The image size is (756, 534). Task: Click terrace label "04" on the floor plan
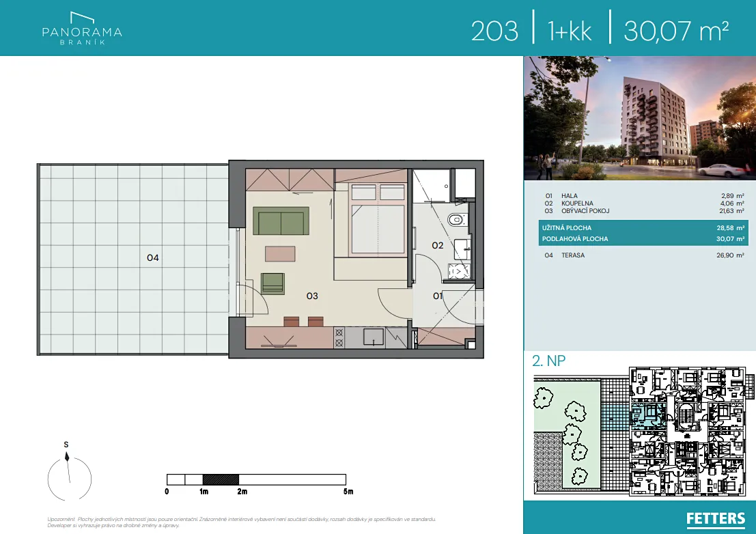[153, 258]
